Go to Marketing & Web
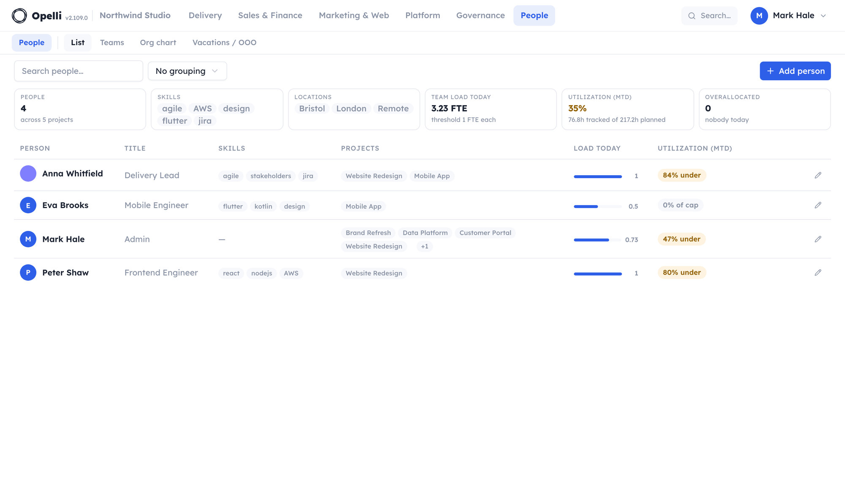845x504 pixels. point(354,16)
